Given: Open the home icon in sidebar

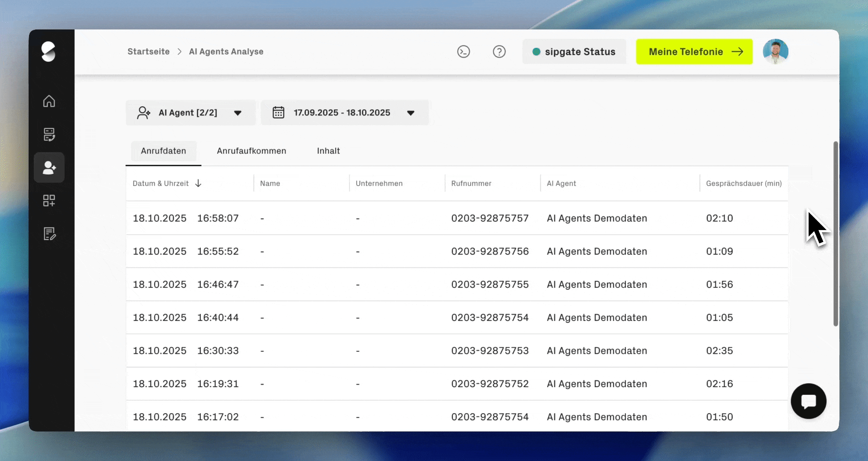Looking at the screenshot, I should point(49,101).
